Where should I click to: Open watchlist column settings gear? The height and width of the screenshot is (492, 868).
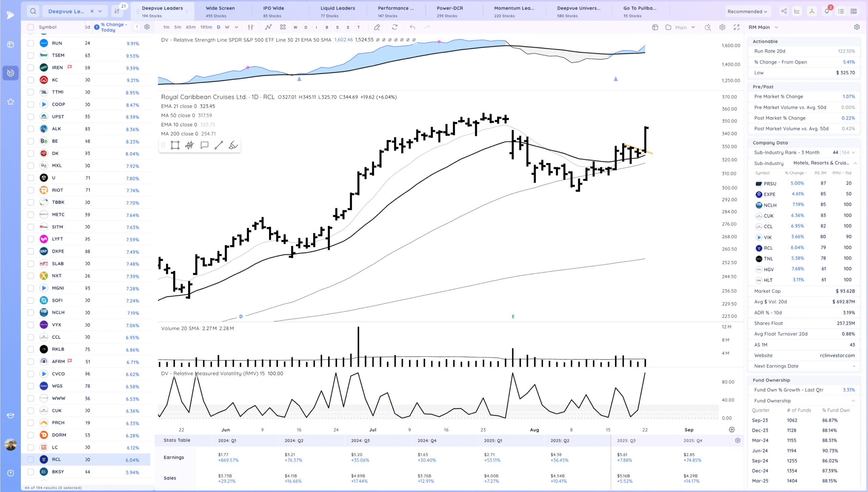point(147,27)
